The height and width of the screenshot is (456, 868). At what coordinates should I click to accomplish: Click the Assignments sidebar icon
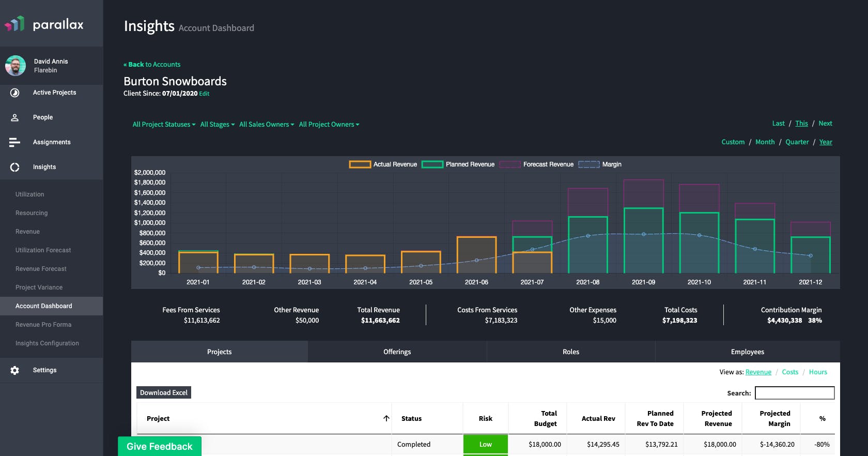(15, 142)
